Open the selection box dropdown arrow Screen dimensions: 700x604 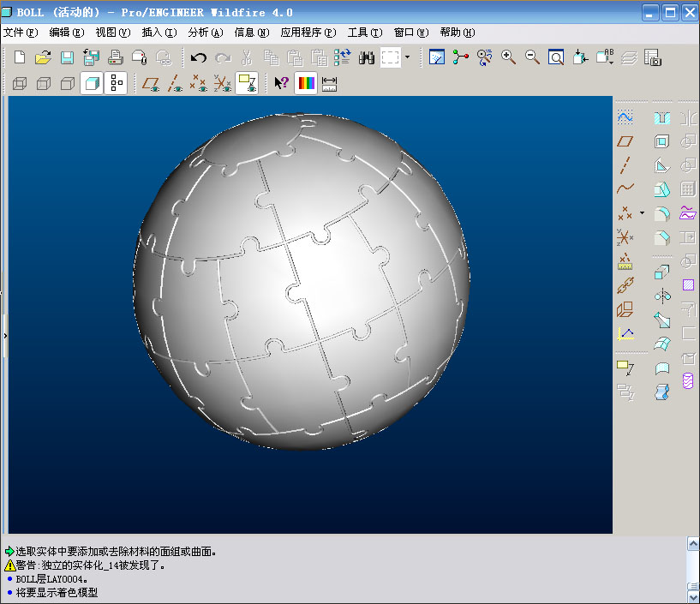[x=407, y=57]
